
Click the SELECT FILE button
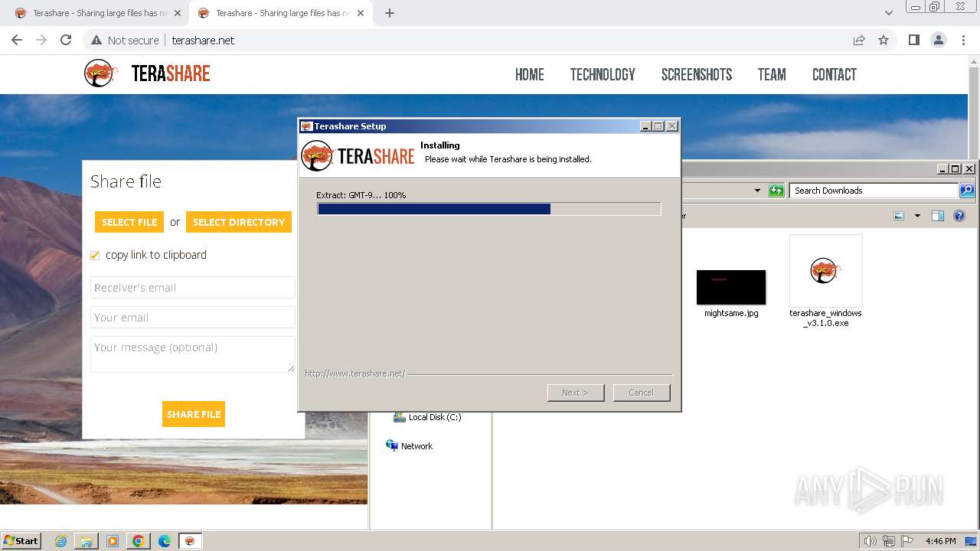point(129,222)
